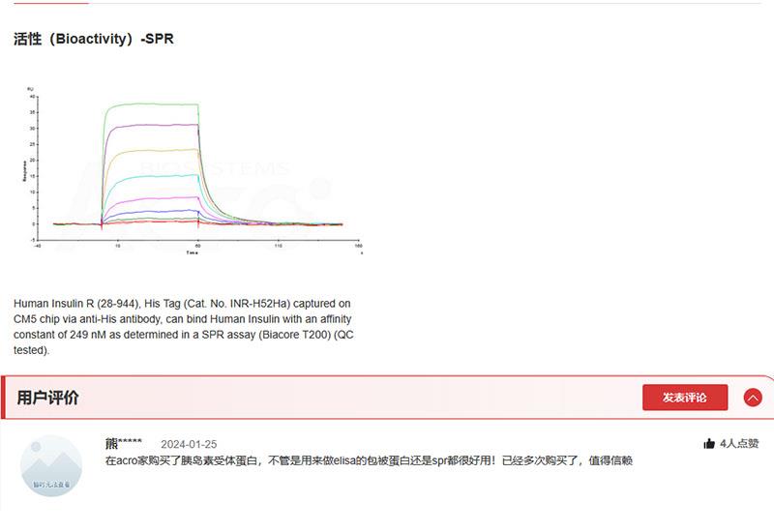Click the orange curve plateau in the sensorgram

[x=155, y=150]
